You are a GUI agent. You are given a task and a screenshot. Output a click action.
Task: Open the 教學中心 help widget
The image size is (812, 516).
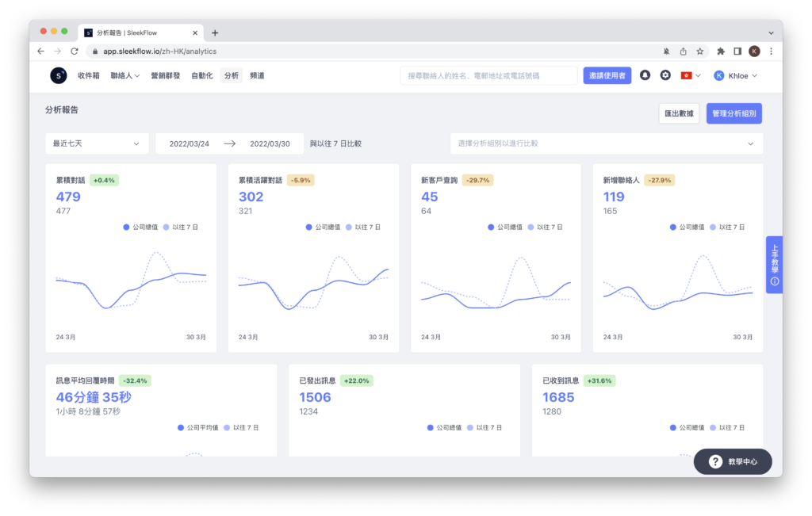coord(733,461)
